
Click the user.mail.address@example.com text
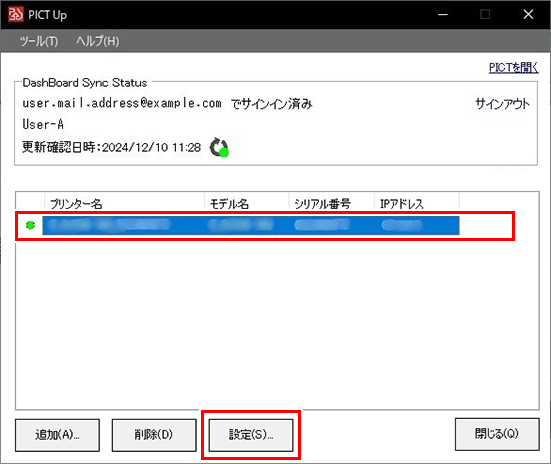pos(122,103)
